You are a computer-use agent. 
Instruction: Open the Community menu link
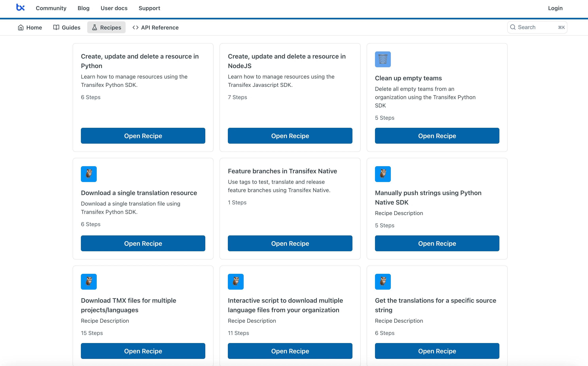coord(51,8)
